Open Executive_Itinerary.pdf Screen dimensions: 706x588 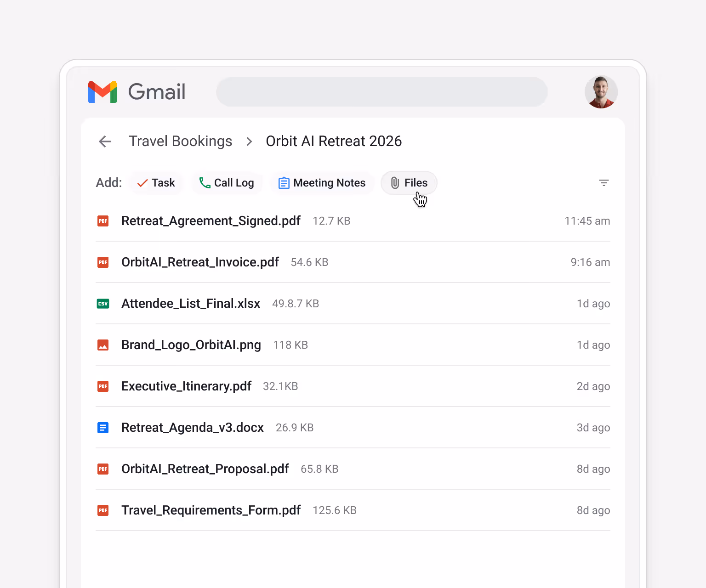pos(186,386)
